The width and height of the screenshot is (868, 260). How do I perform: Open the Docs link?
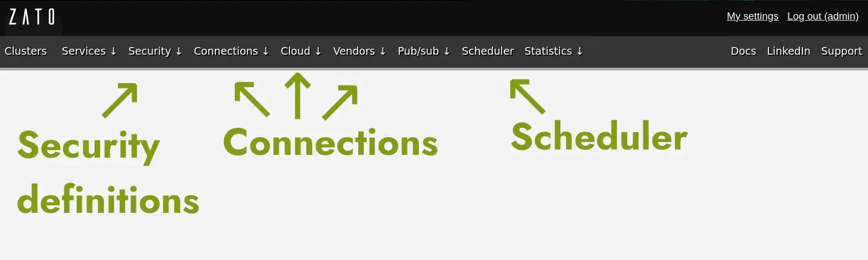click(x=743, y=51)
